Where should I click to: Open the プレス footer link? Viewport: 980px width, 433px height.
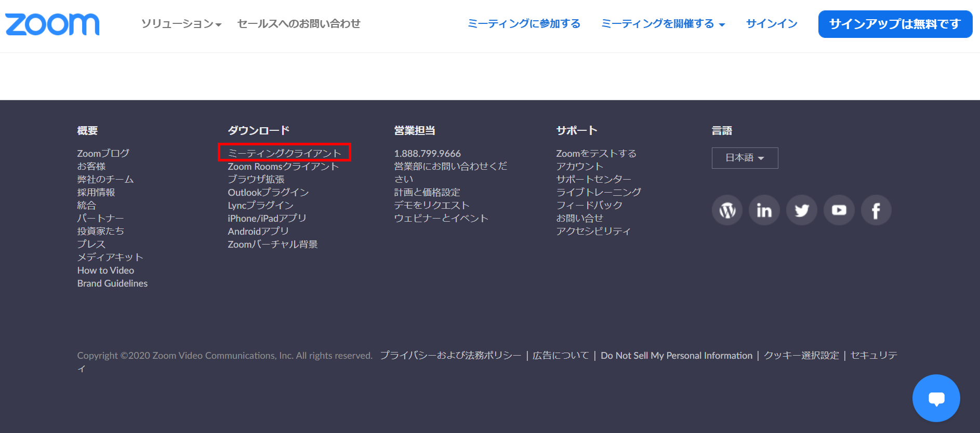coord(91,244)
